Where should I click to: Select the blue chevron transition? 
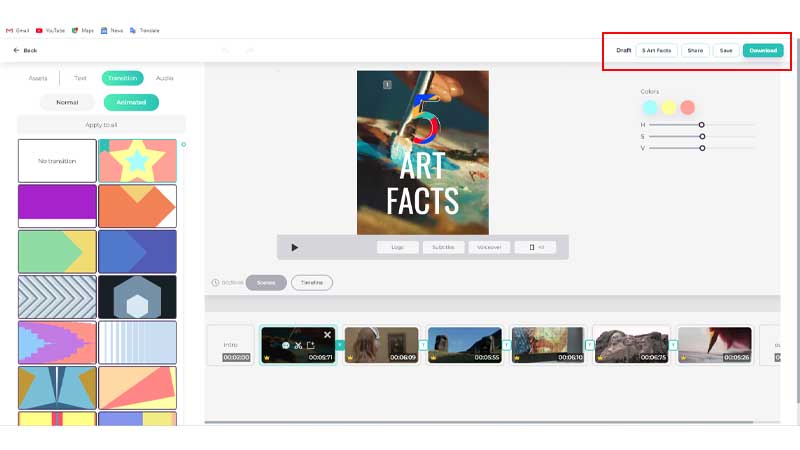click(137, 252)
